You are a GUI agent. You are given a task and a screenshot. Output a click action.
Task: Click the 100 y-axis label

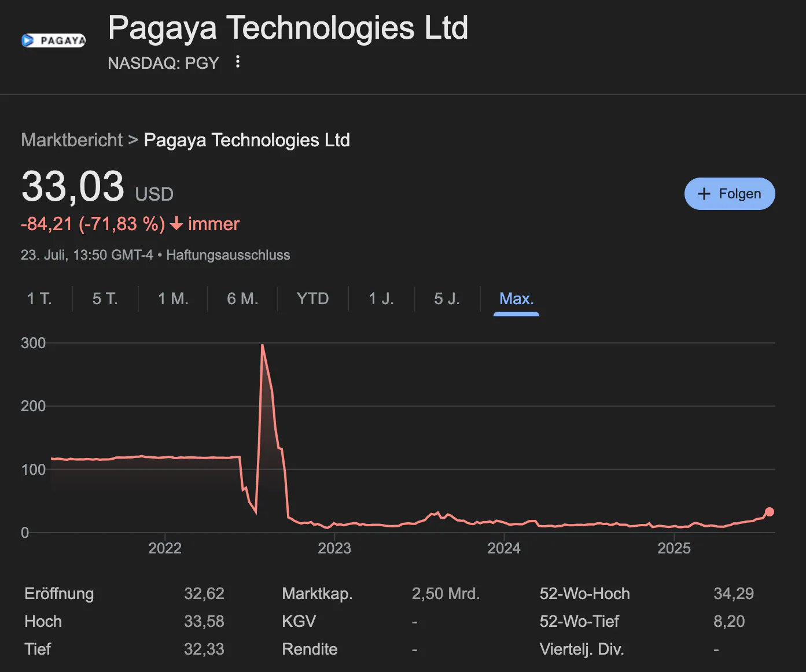[x=33, y=470]
